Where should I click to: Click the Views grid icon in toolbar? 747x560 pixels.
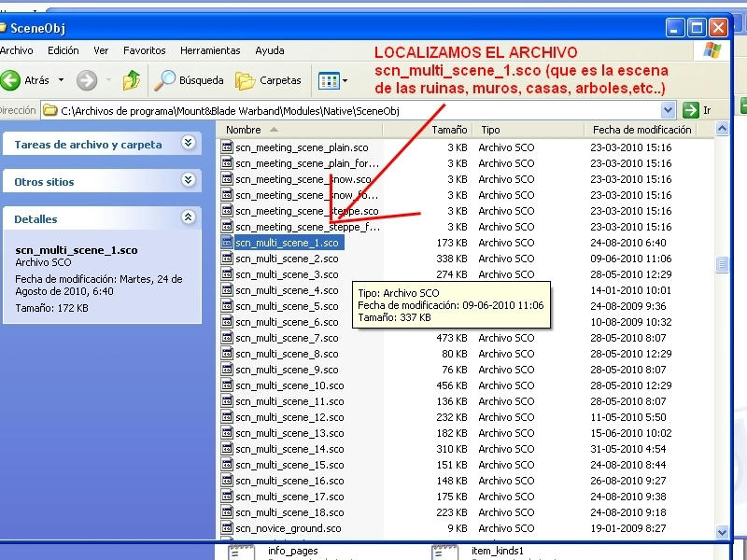328,80
